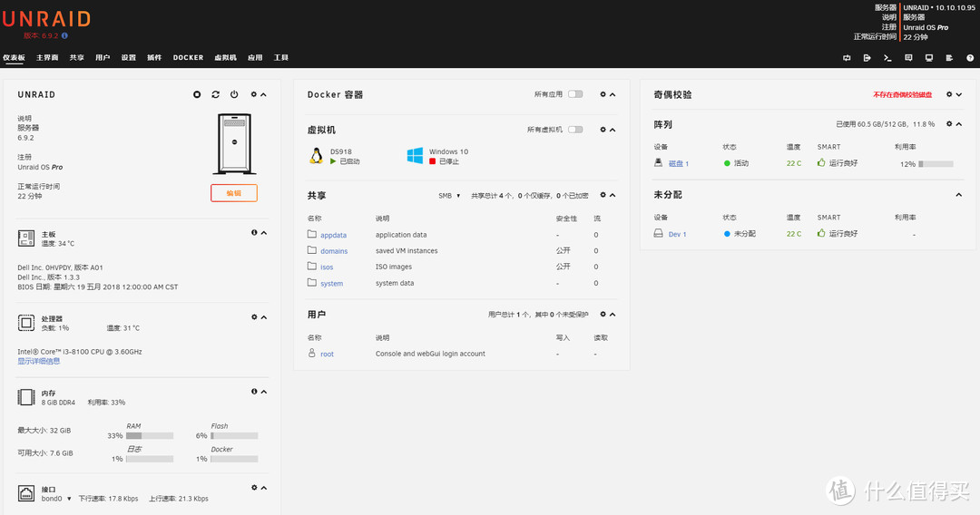980x515 pixels.
Task: Open the 共享 menu tab
Action: (77, 57)
